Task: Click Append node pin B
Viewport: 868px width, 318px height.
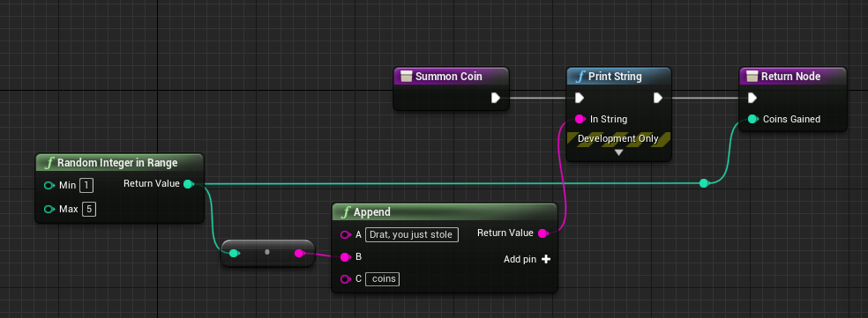Action: (345, 257)
